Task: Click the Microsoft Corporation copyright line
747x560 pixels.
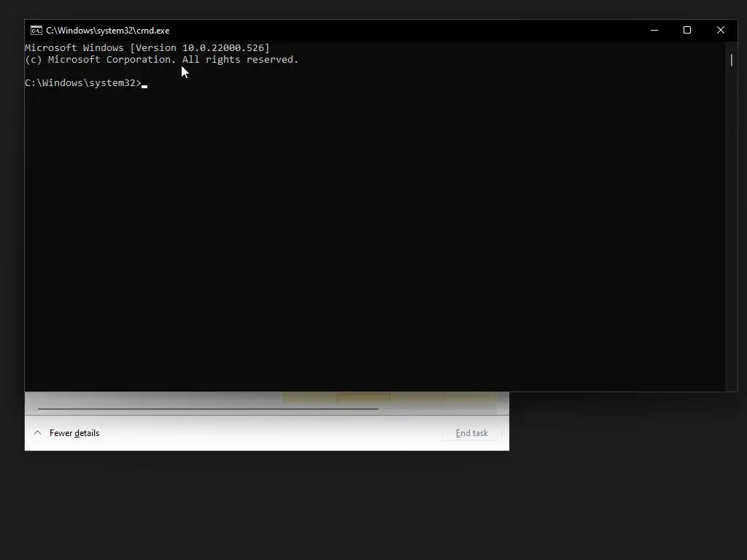Action: click(x=161, y=60)
